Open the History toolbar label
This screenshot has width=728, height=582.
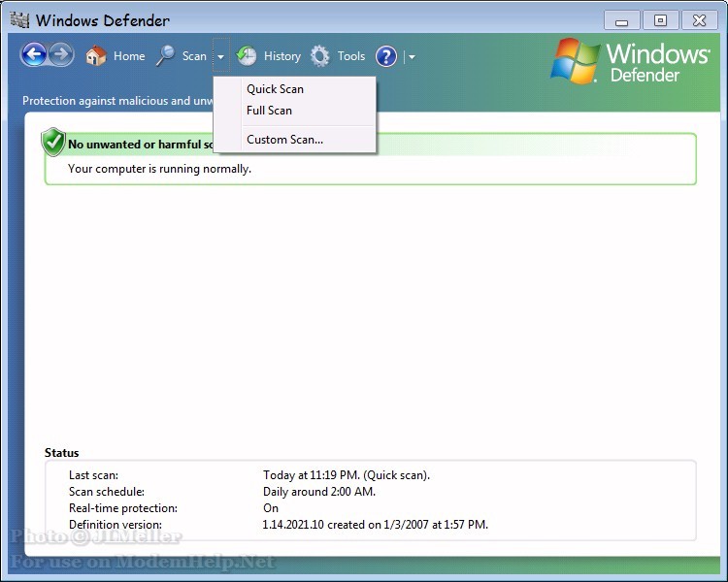pyautogui.click(x=282, y=56)
